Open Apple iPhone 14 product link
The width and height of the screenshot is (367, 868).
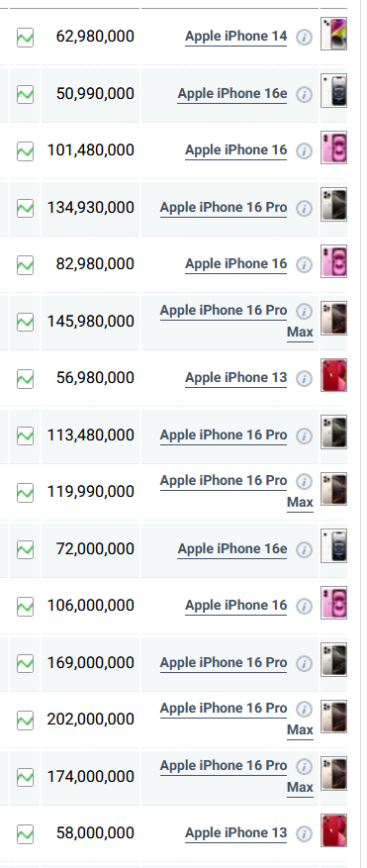[x=235, y=37]
